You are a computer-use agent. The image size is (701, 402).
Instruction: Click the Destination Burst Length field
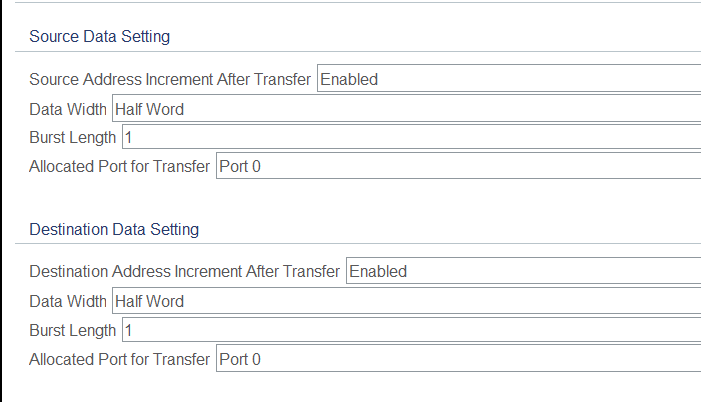click(410, 329)
